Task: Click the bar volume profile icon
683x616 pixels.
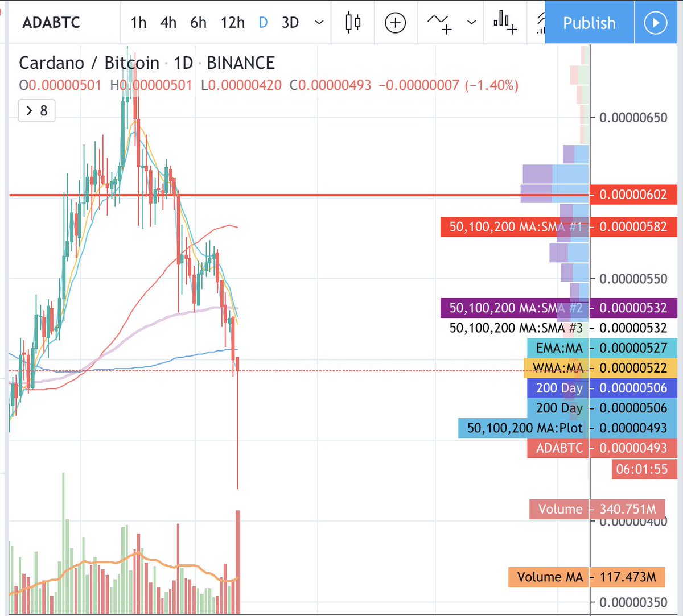Action: coord(504,23)
